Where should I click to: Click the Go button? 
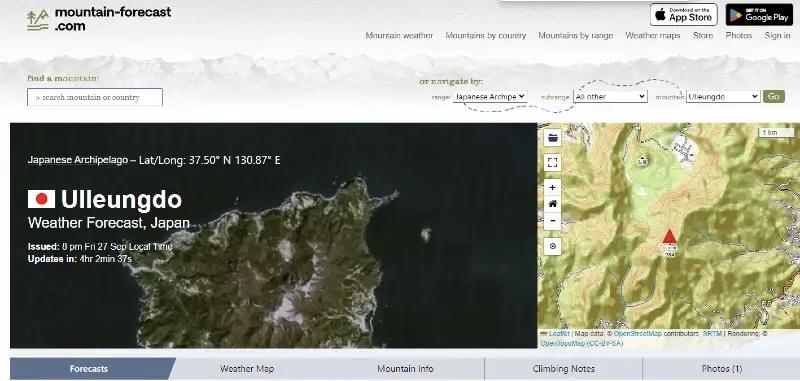pyautogui.click(x=773, y=96)
